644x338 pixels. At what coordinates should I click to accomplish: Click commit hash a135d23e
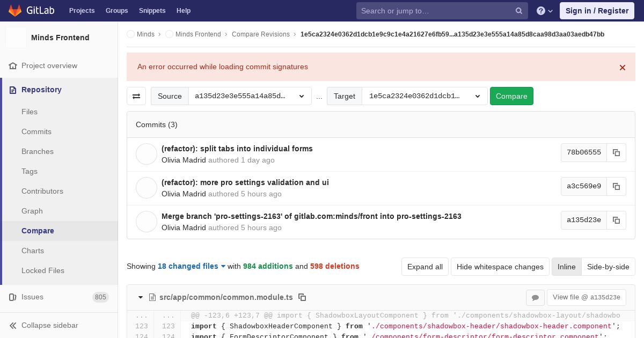[x=584, y=220]
